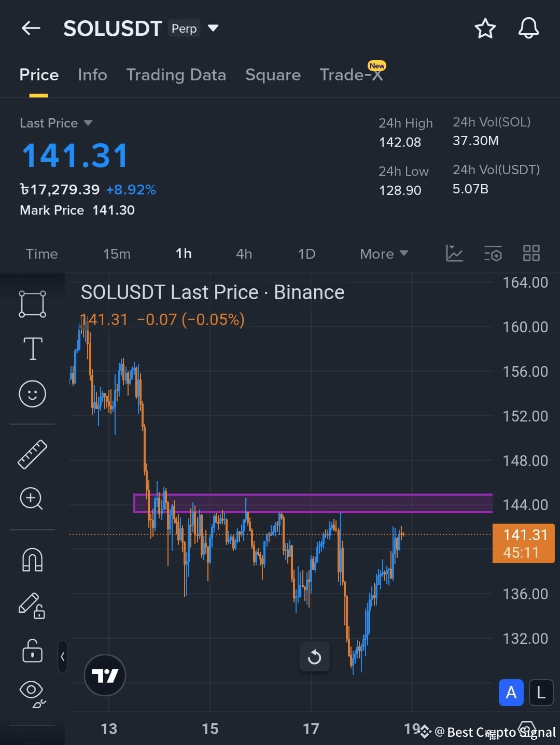560x745 pixels.
Task: Click the date label 15 on time axis
Action: 210,729
